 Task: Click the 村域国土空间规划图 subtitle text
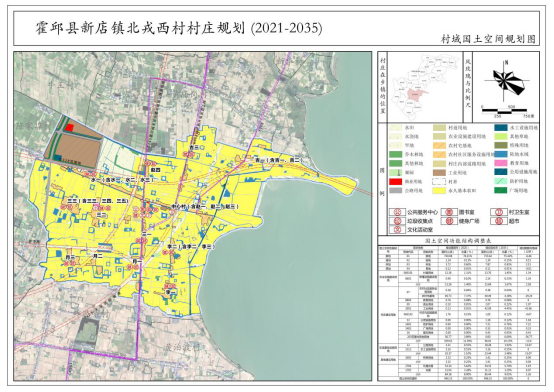pyautogui.click(x=488, y=39)
